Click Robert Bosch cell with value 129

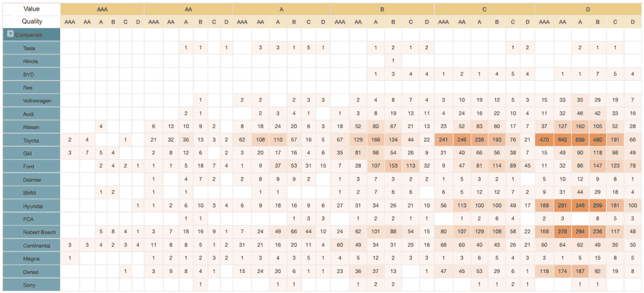pos(479,232)
